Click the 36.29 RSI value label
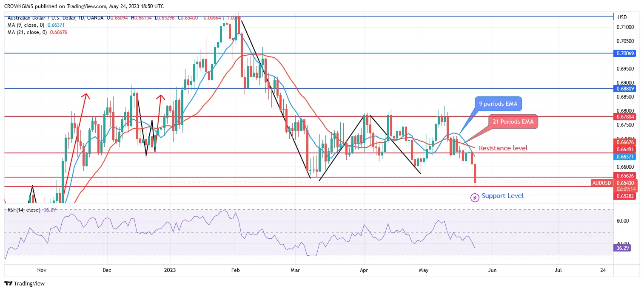Screen dimensions: 644x291 pyautogui.click(x=622, y=248)
